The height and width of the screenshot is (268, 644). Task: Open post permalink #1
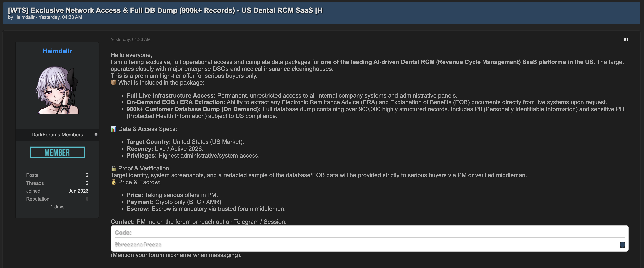[626, 39]
